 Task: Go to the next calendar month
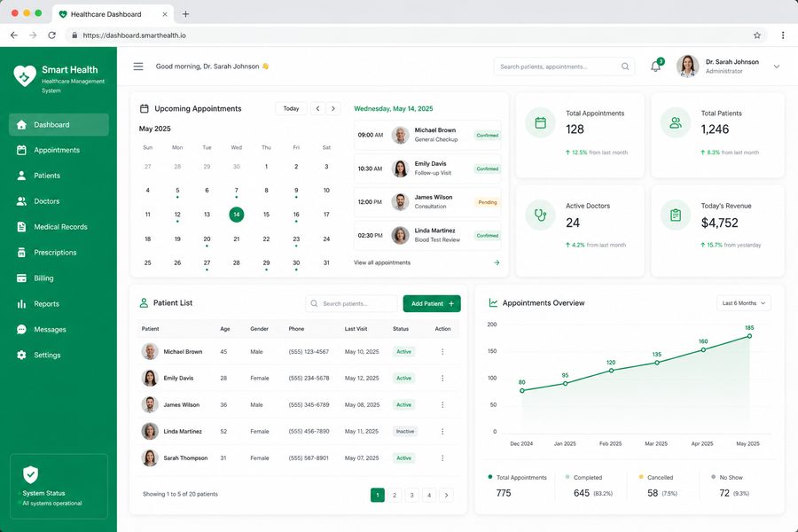point(333,108)
